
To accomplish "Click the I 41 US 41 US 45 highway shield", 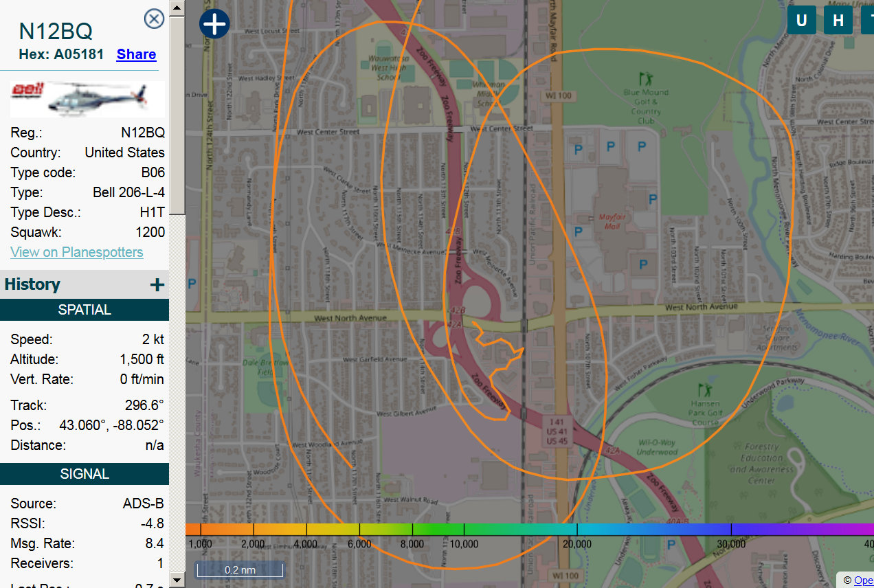I will point(557,431).
